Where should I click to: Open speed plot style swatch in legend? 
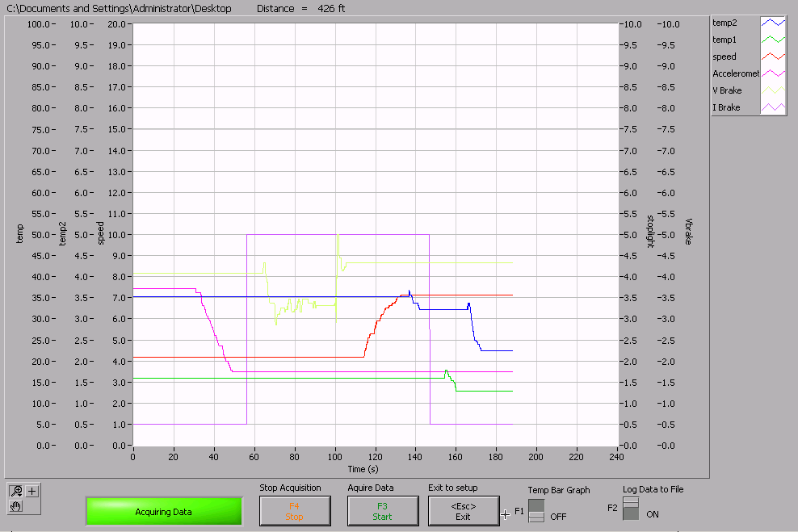(x=773, y=57)
